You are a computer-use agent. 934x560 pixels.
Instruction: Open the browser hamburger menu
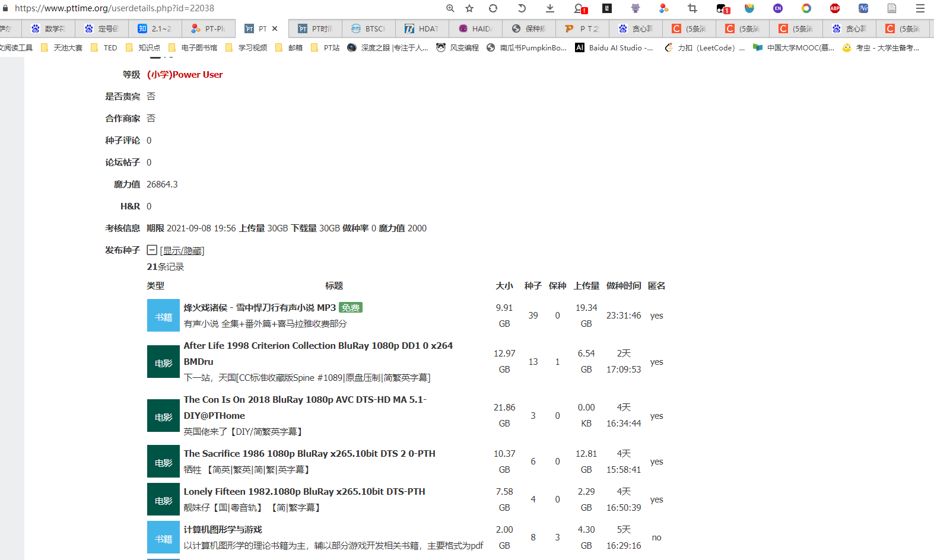pos(920,8)
